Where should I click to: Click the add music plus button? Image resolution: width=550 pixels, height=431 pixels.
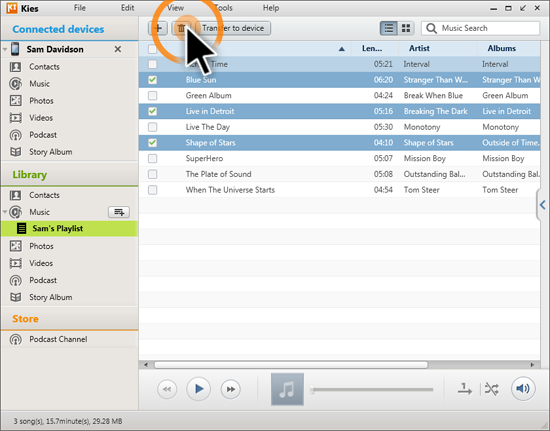pos(158,28)
